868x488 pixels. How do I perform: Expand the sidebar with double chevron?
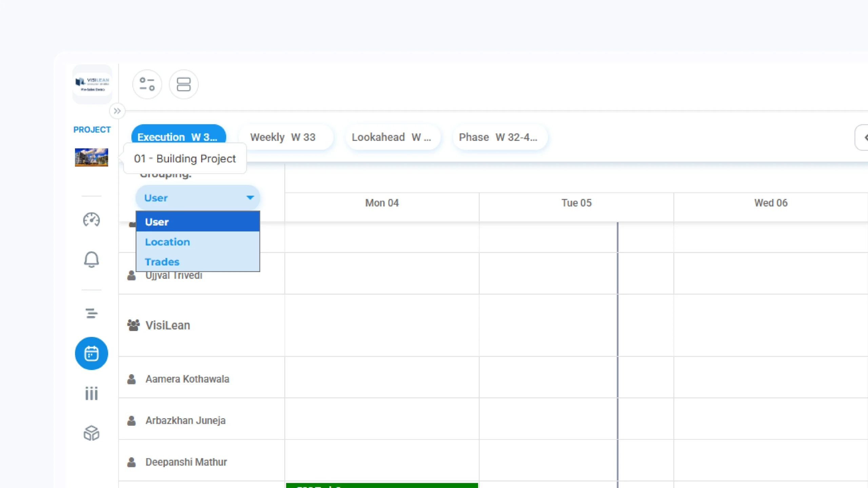point(117,111)
